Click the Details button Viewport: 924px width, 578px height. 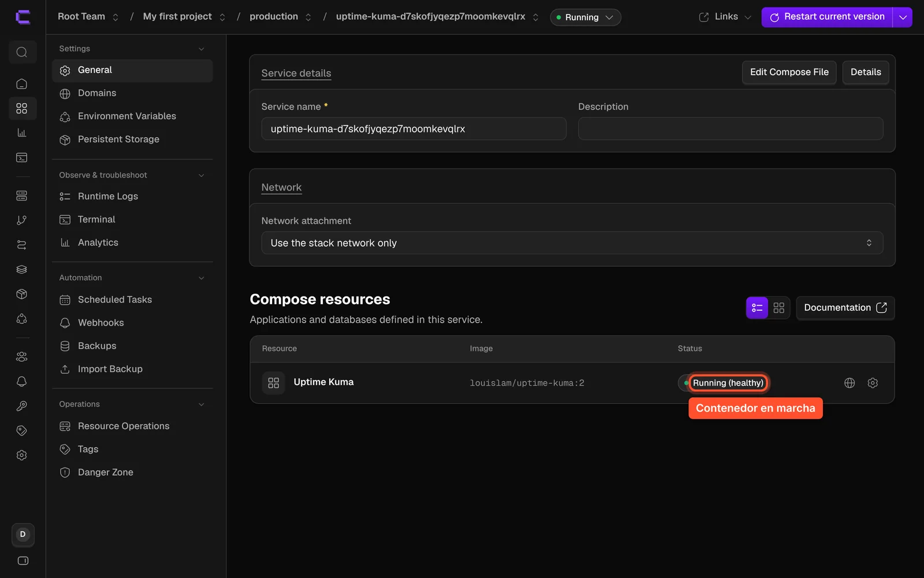(x=866, y=72)
